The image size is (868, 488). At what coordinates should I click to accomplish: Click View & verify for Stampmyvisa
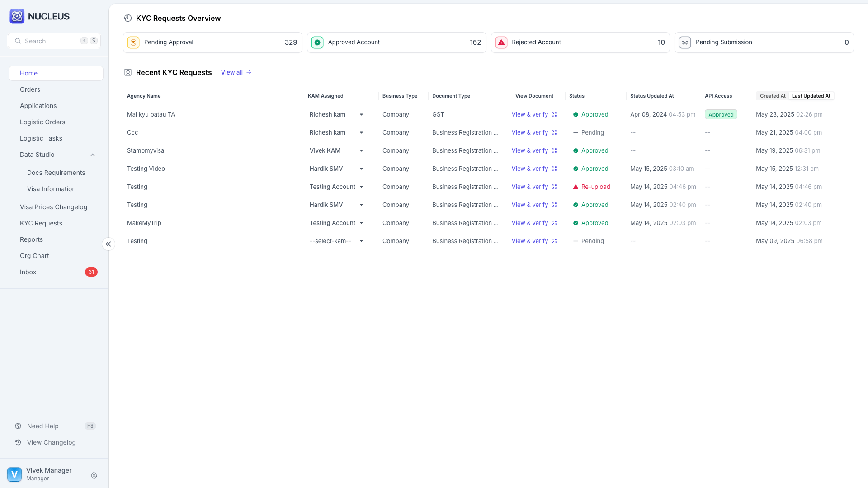[x=529, y=150]
